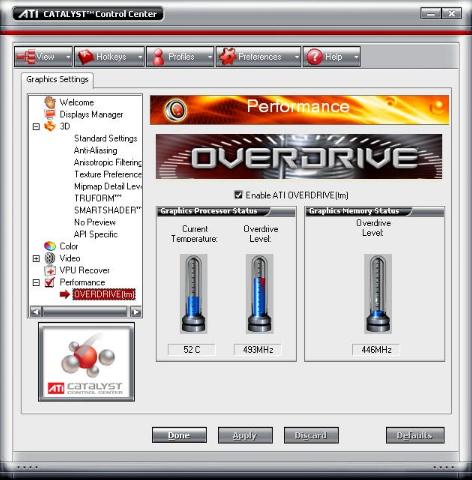Click the Welcome hand icon in tree
472x480 pixels.
tap(50, 102)
